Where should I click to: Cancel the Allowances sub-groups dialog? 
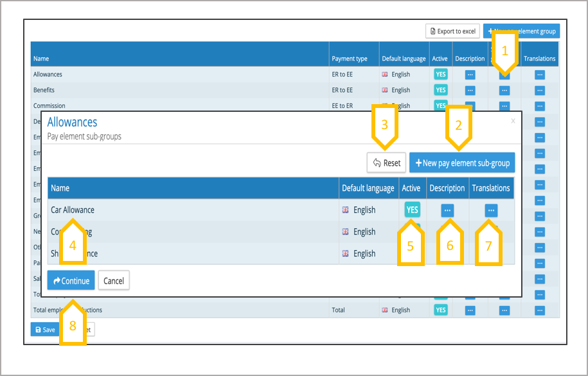(114, 281)
